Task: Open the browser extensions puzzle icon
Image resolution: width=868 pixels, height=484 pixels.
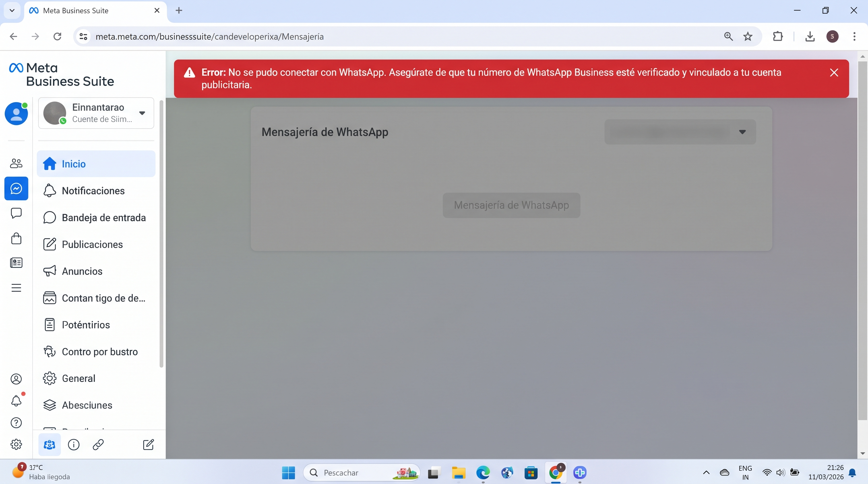Action: 778,36
